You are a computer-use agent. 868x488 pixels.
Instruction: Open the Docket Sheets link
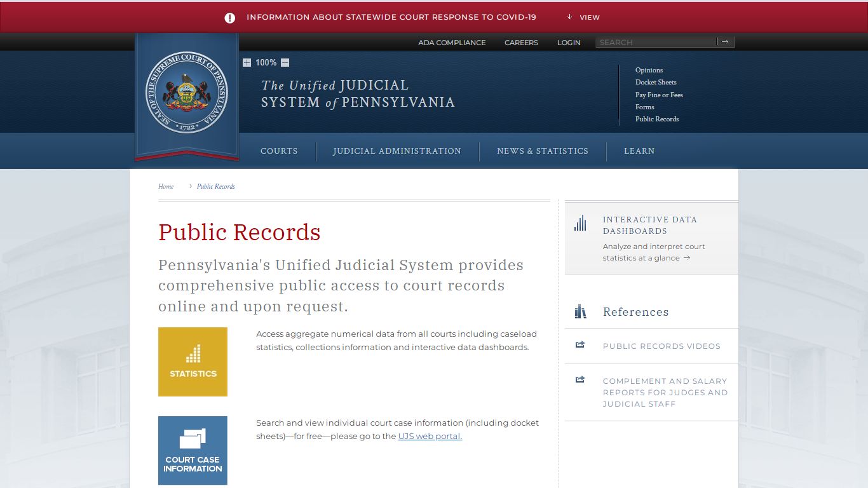click(656, 82)
